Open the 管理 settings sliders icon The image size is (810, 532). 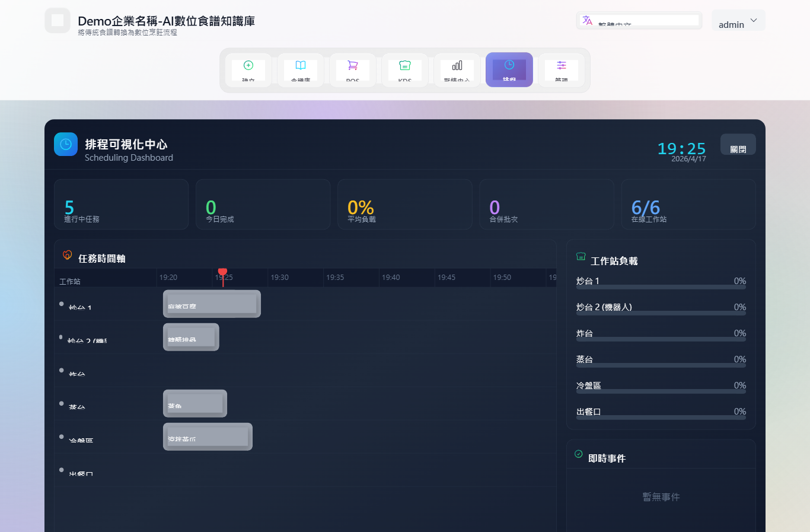tap(561, 65)
